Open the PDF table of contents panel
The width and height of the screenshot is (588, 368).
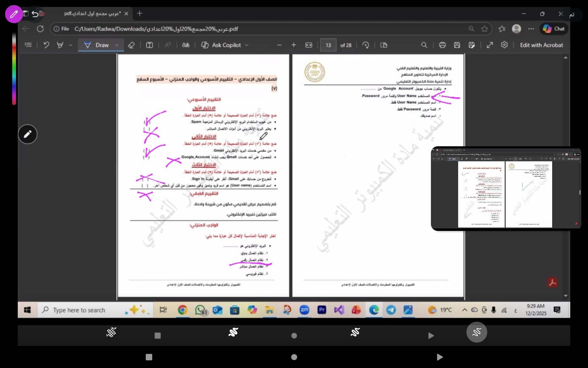[28, 45]
